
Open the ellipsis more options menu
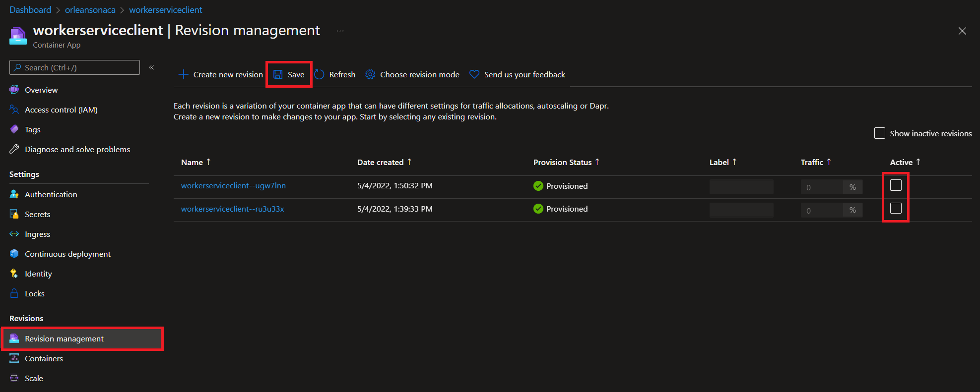pos(340,31)
